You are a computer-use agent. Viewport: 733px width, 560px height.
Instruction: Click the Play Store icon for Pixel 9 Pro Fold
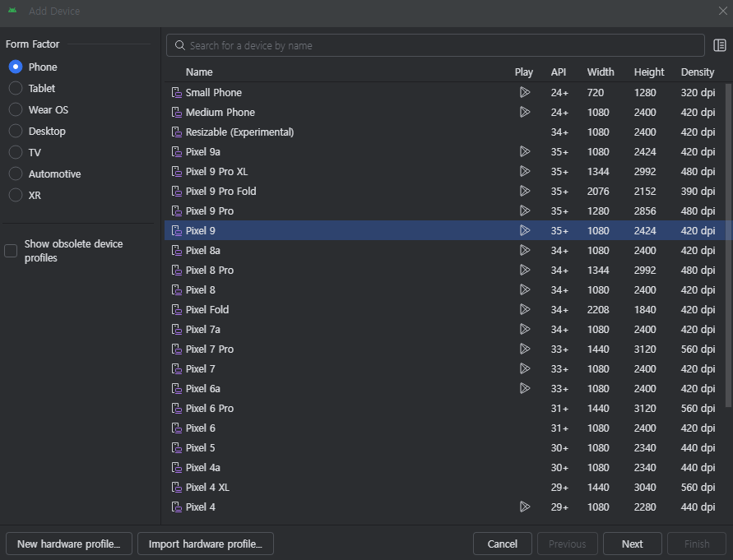coord(525,191)
